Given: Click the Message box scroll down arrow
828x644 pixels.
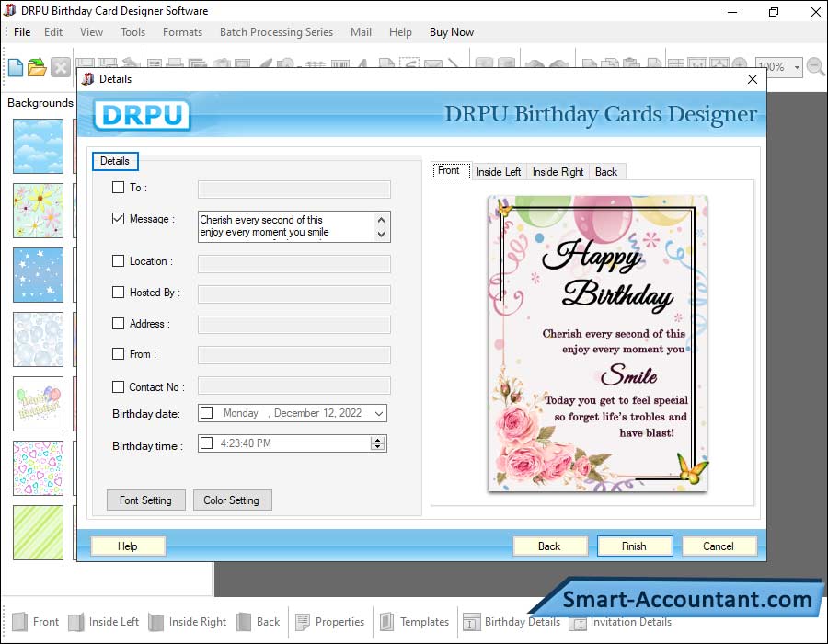Looking at the screenshot, I should [x=381, y=235].
